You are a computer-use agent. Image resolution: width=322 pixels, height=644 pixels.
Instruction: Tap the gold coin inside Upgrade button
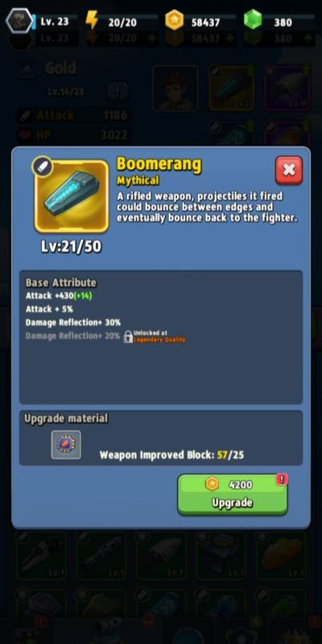[x=212, y=485]
